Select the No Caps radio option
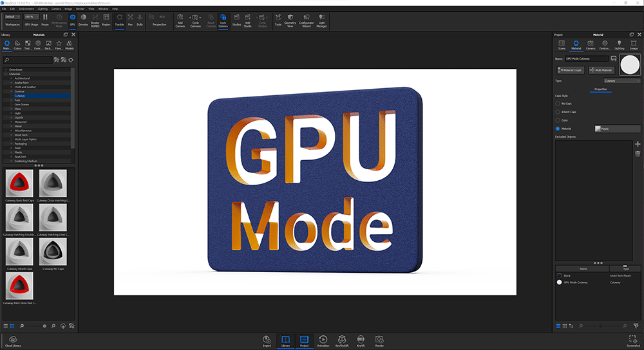This screenshot has height=350, width=644. tap(558, 103)
